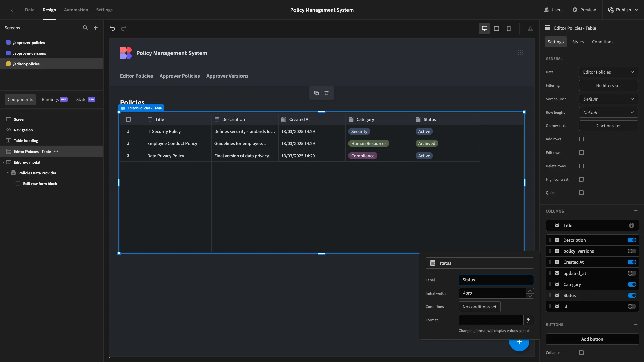Collapse the Edit row modal tree item

pos(3,162)
